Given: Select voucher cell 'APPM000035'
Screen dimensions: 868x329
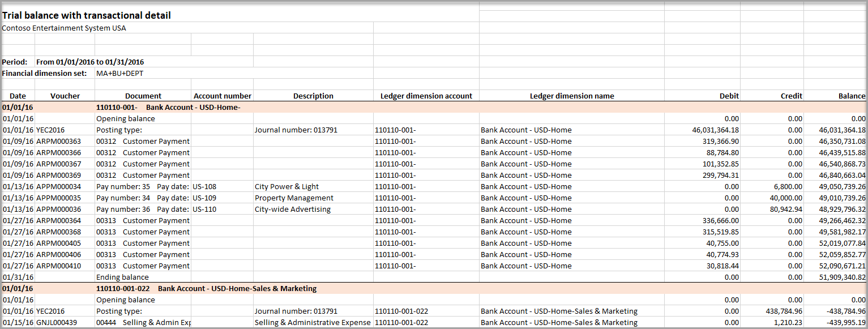Looking at the screenshot, I should (58, 198).
